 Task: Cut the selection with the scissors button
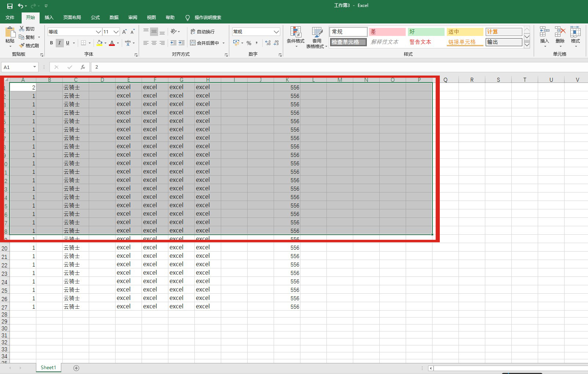pyautogui.click(x=27, y=29)
